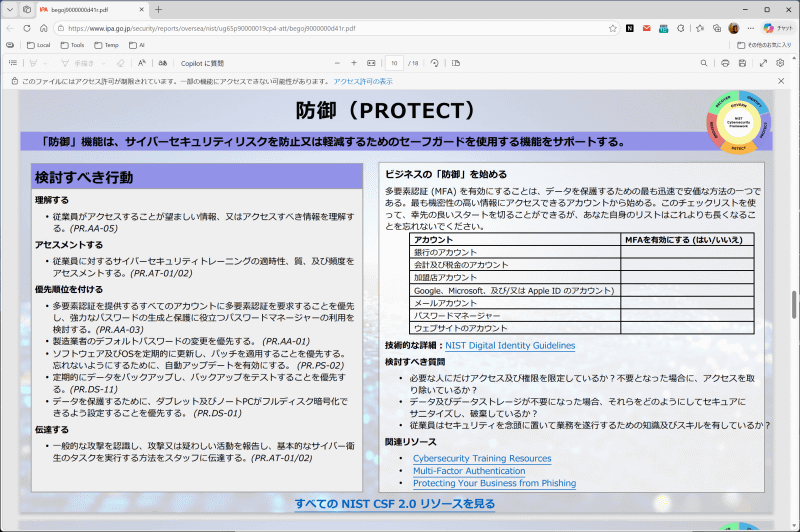Select the eraser tool in PDF toolbar
This screenshot has width=800, height=532.
pos(120,63)
